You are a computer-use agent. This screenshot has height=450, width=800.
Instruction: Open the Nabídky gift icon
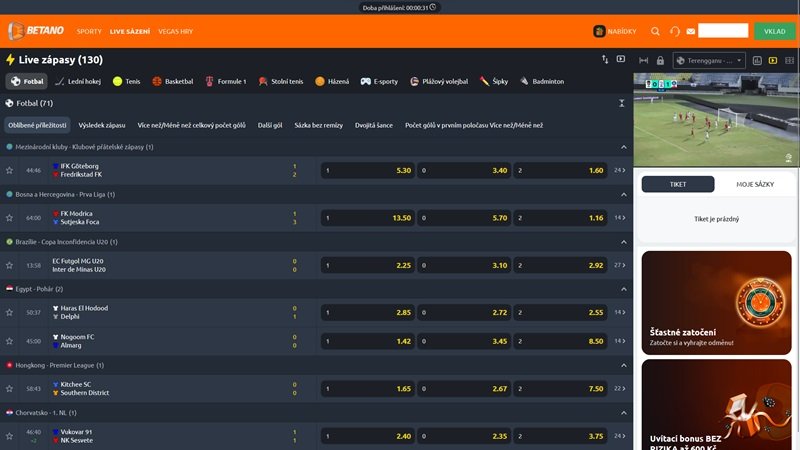pos(599,32)
